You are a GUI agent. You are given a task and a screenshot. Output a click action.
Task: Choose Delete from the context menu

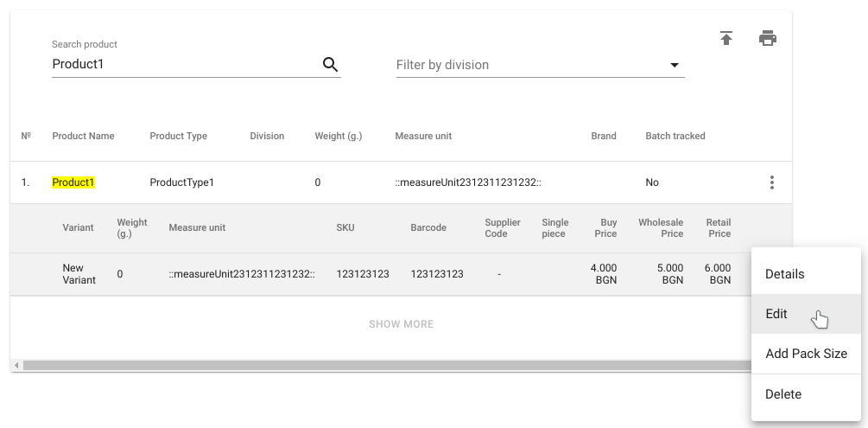tap(806, 394)
